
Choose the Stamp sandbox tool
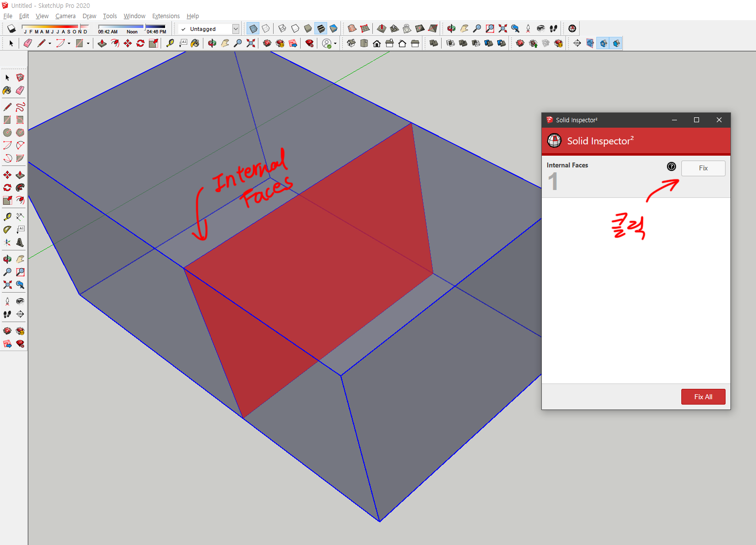pos(394,28)
